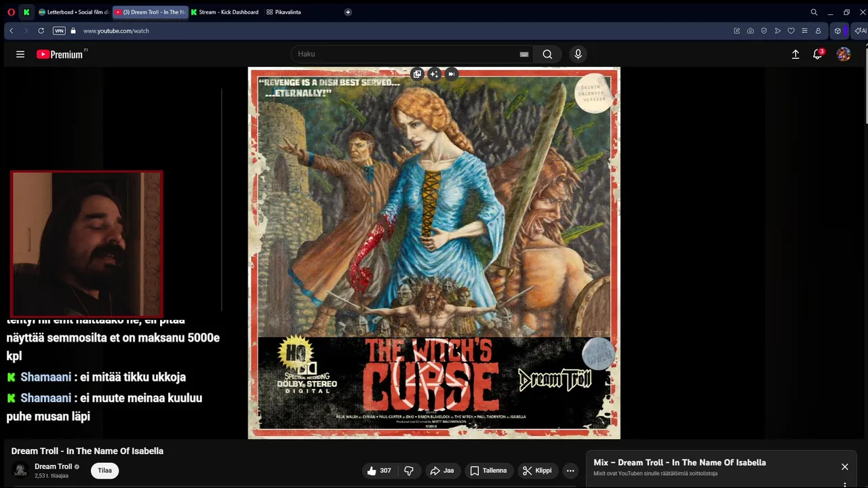View site security lock info
The width and height of the screenshot is (868, 488).
[73, 30]
